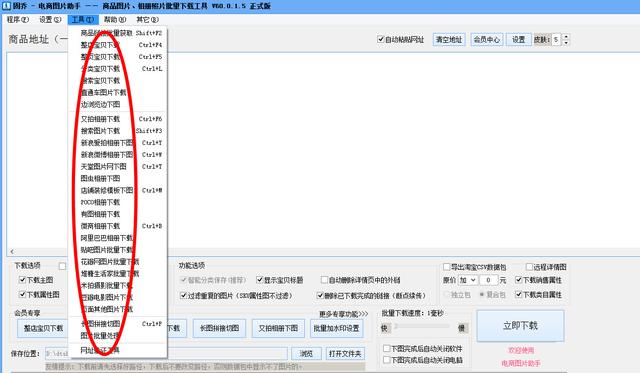Click the 清空地址 button
Viewport: 640px width, 373px height.
coord(449,40)
